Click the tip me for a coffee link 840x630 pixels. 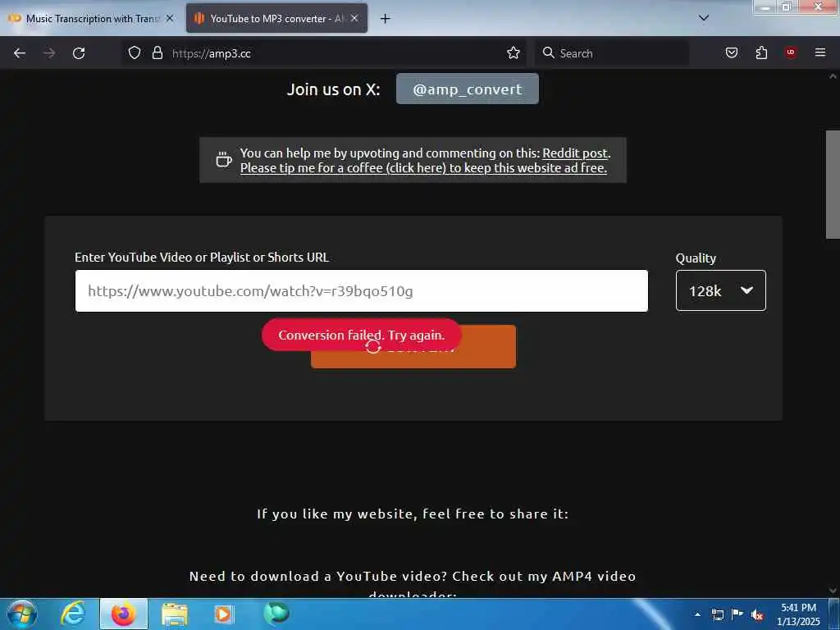[423, 167]
